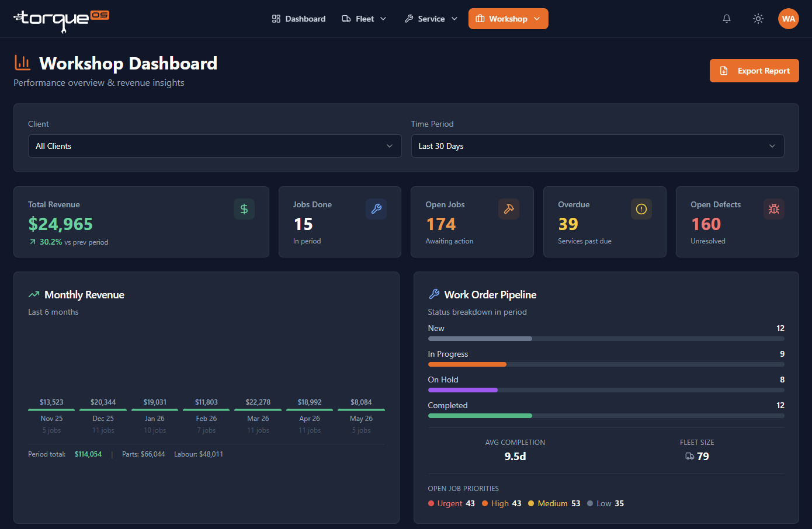The height and width of the screenshot is (529, 812).
Task: Click the Export Report button
Action: pyautogui.click(x=754, y=71)
